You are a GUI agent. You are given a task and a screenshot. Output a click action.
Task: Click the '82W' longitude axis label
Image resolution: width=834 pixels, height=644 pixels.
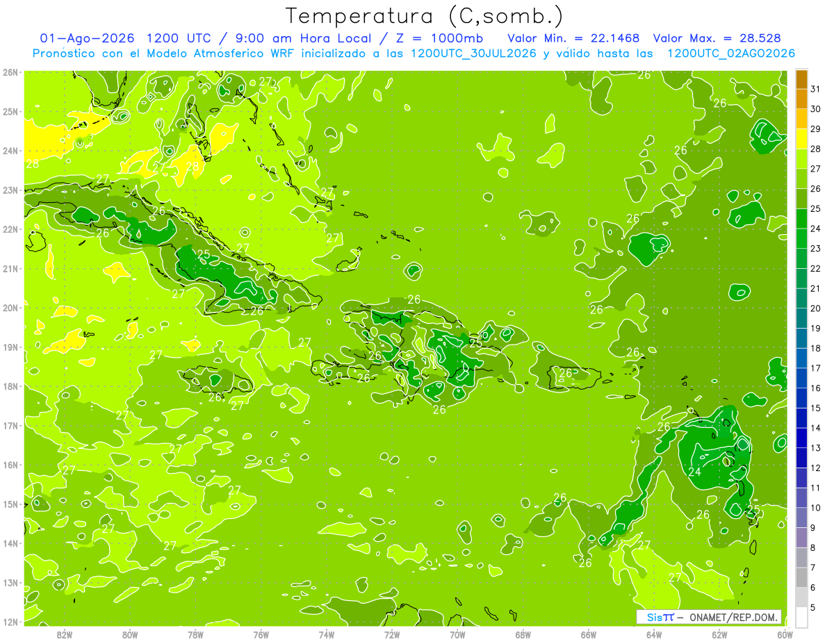[65, 634]
